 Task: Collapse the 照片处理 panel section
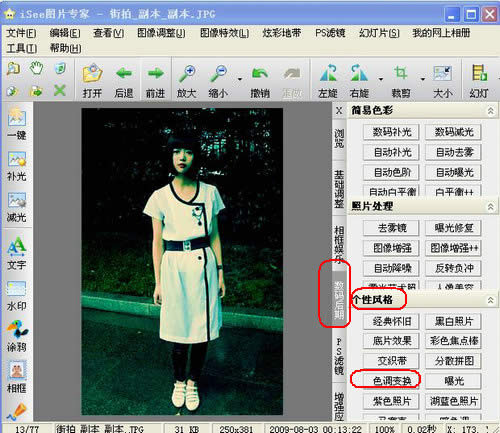tap(491, 207)
